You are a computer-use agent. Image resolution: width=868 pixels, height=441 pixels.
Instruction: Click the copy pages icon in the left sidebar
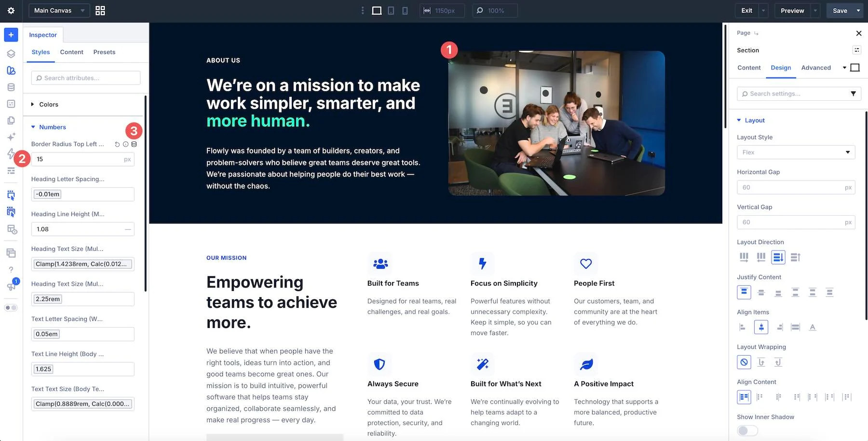coord(11,121)
